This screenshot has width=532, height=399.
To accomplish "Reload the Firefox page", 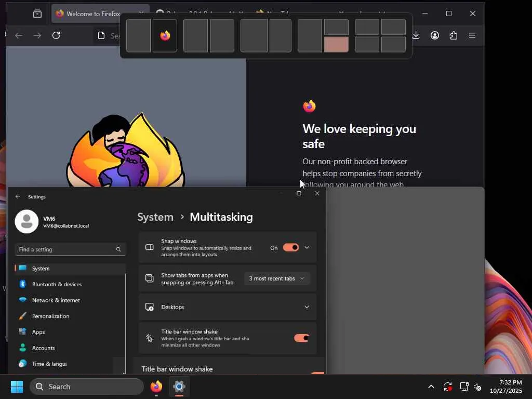I will 56,35.
